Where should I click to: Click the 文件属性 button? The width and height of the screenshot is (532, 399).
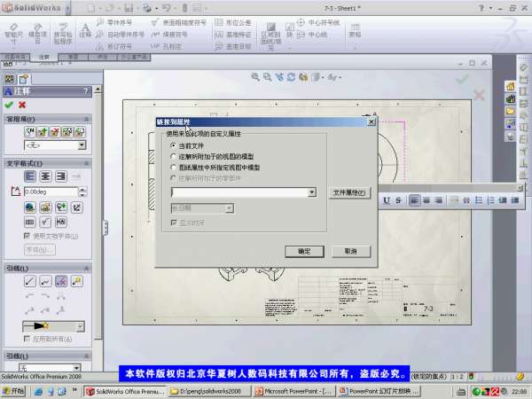[x=349, y=192]
